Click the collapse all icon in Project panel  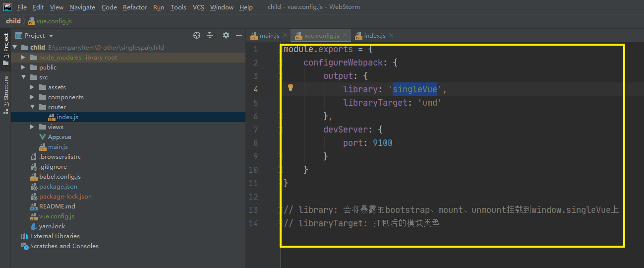pos(210,35)
